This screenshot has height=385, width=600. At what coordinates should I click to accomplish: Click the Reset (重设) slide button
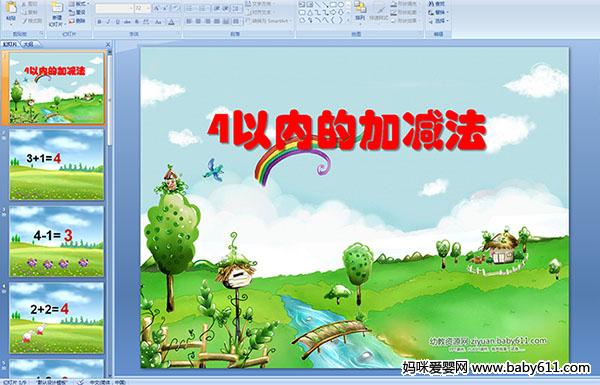pyautogui.click(x=77, y=12)
